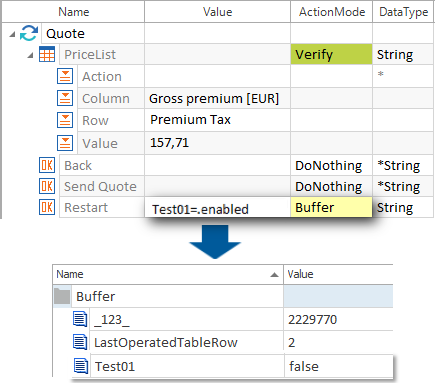Click the LastOperatedTableRow document icon
This screenshot has height=383, width=435.
tap(80, 342)
